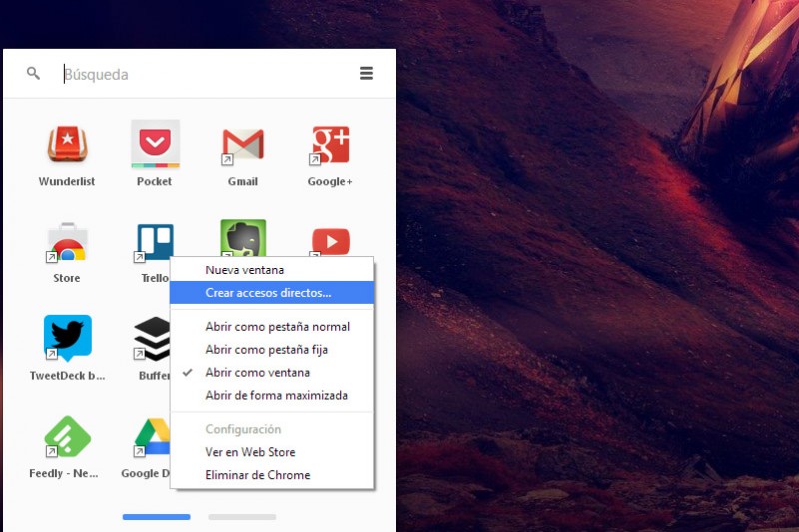Launch the Google Drive icon
The height and width of the screenshot is (532, 799).
pos(152,437)
